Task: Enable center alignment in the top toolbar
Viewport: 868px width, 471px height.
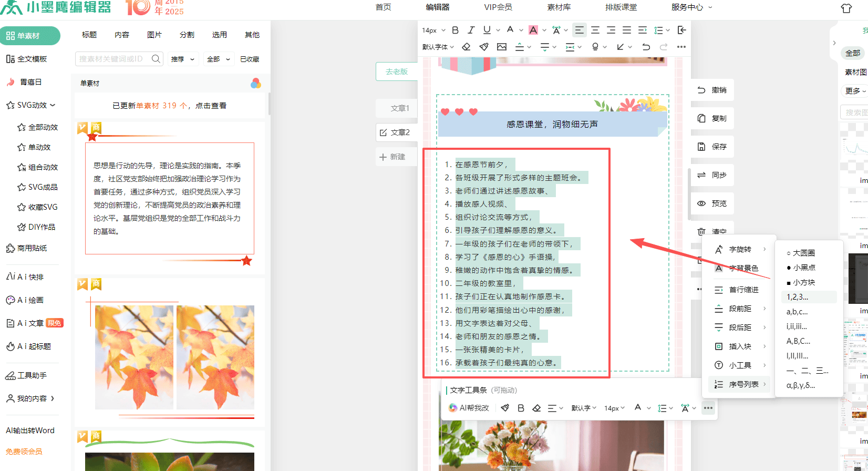Action: point(595,30)
